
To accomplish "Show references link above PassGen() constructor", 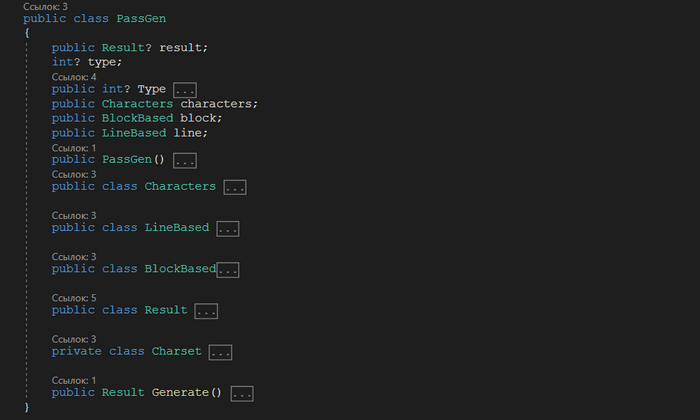I will [74, 148].
